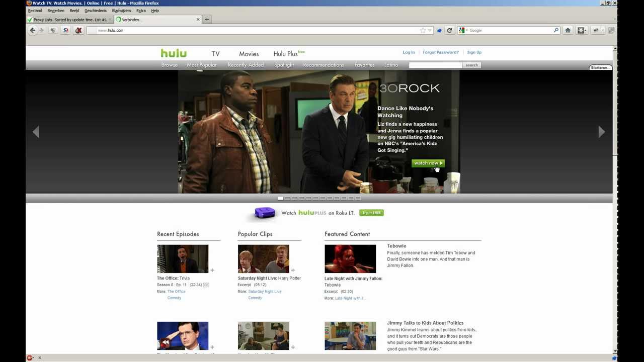The width and height of the screenshot is (644, 362).
Task: Click the Try it FREE Roku button
Action: point(371,213)
